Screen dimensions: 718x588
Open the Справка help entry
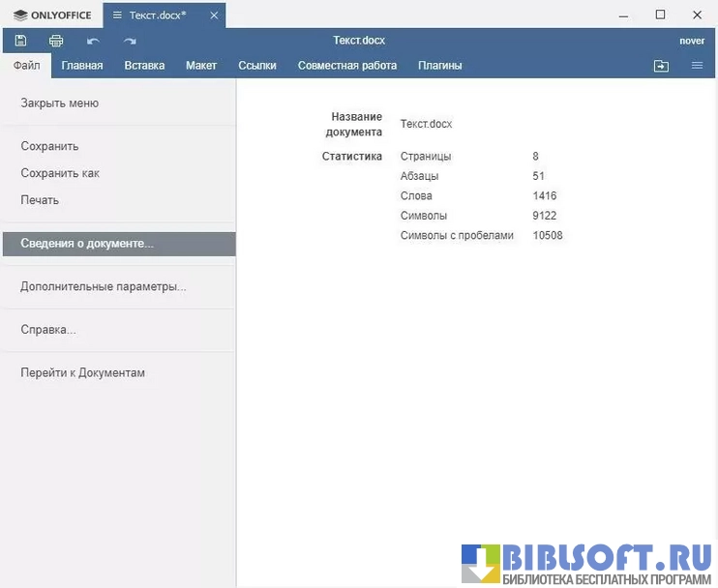coord(48,330)
